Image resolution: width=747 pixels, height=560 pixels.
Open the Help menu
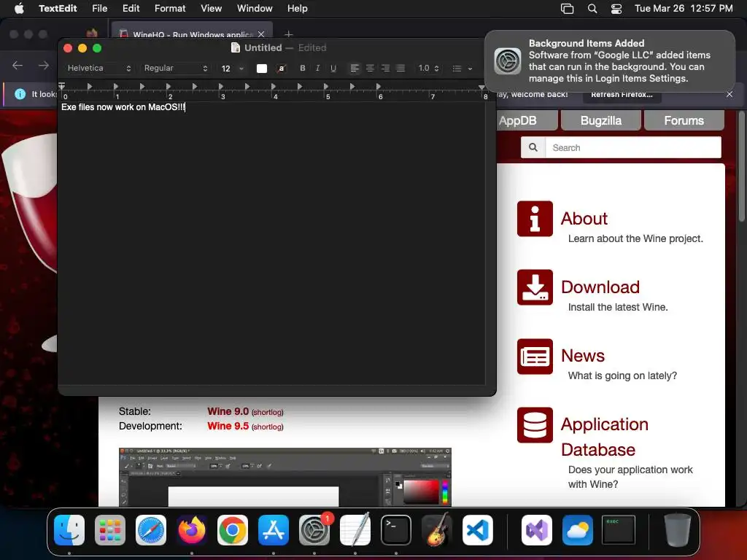click(298, 8)
